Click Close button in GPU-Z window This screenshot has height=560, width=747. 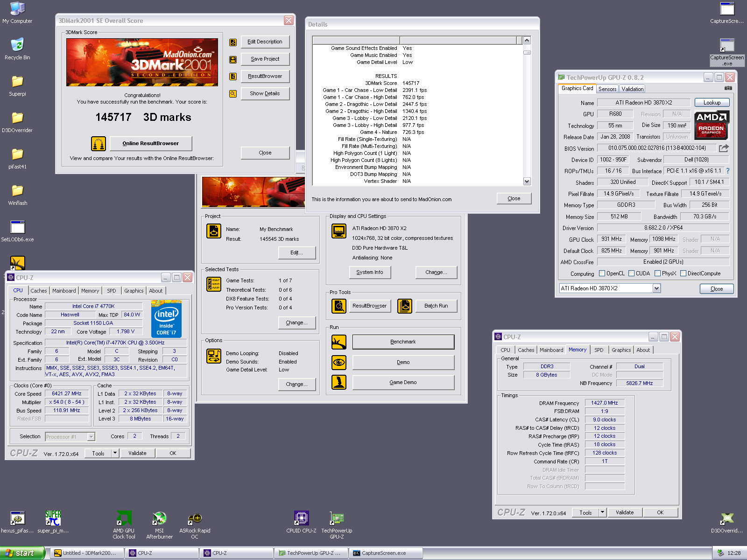(717, 289)
